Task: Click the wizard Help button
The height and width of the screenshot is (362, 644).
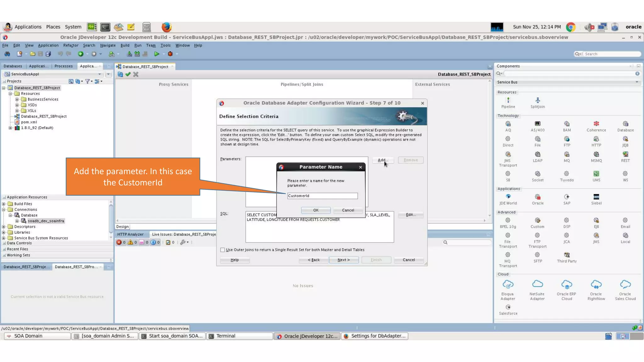Action: pyautogui.click(x=235, y=260)
